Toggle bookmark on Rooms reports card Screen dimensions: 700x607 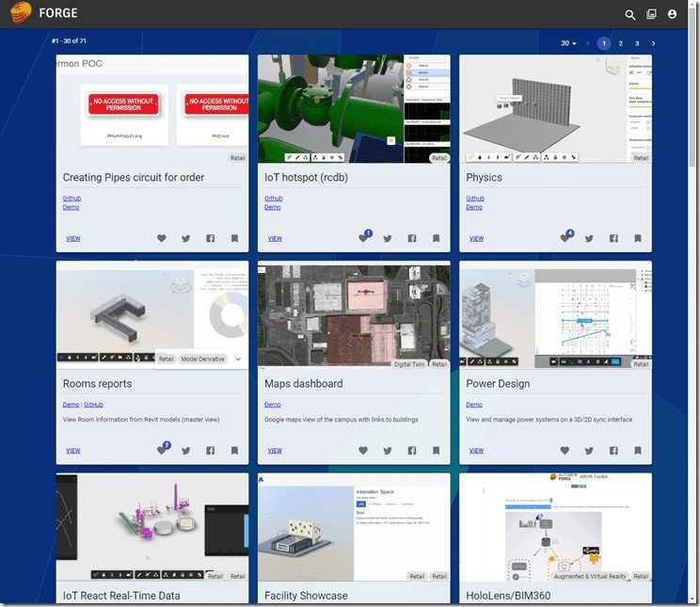click(234, 451)
